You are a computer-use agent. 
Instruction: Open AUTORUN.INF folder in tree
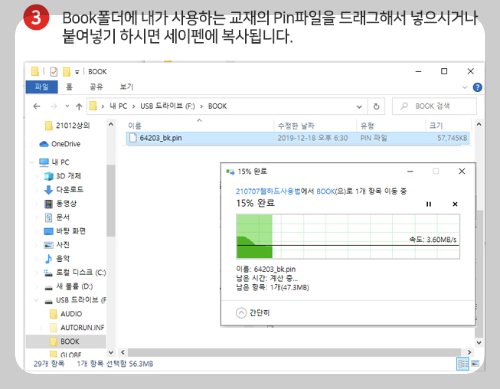(x=77, y=328)
